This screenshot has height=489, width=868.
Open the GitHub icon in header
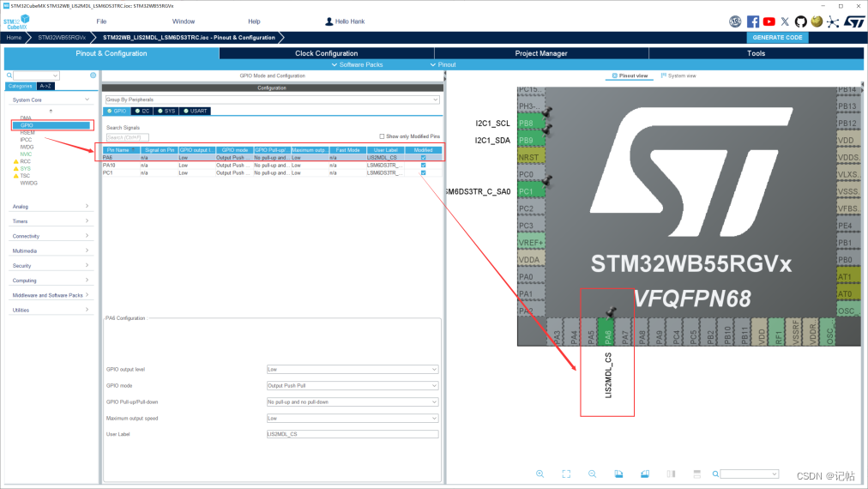[800, 21]
